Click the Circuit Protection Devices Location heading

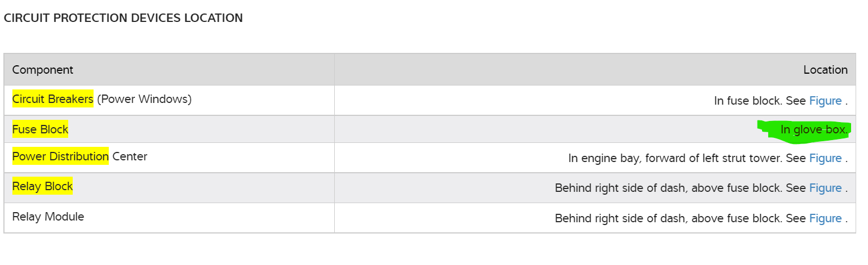(x=123, y=18)
